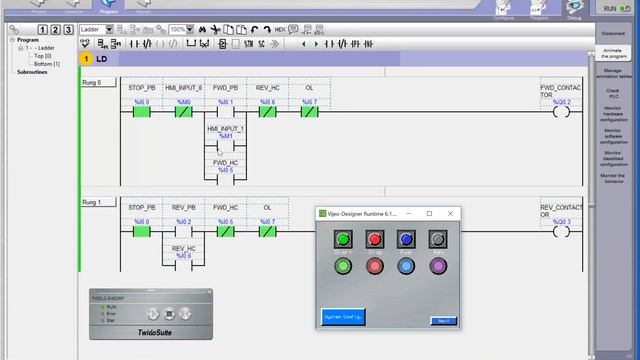Insert a normally open contact from ladder palette
This screenshot has height=360, width=640.
(x=134, y=44)
